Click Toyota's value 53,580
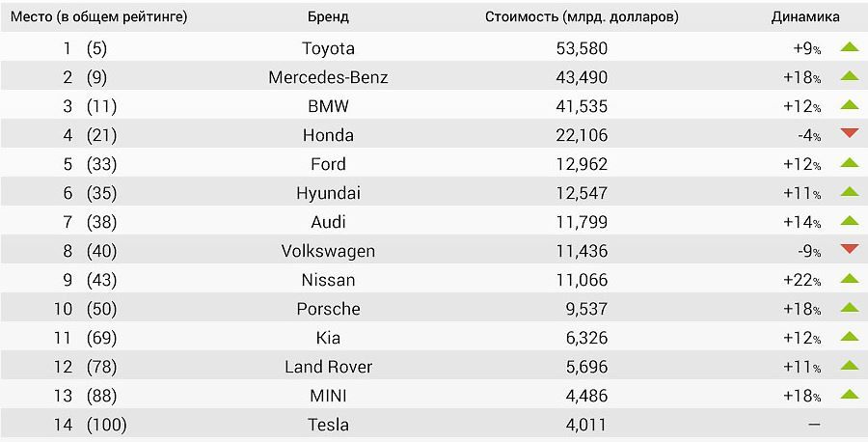This screenshot has height=442, width=868. pos(582,49)
